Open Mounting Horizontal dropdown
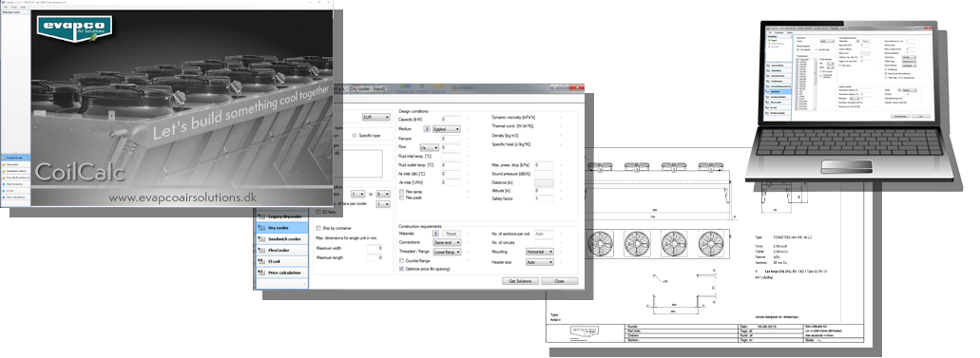 (539, 252)
